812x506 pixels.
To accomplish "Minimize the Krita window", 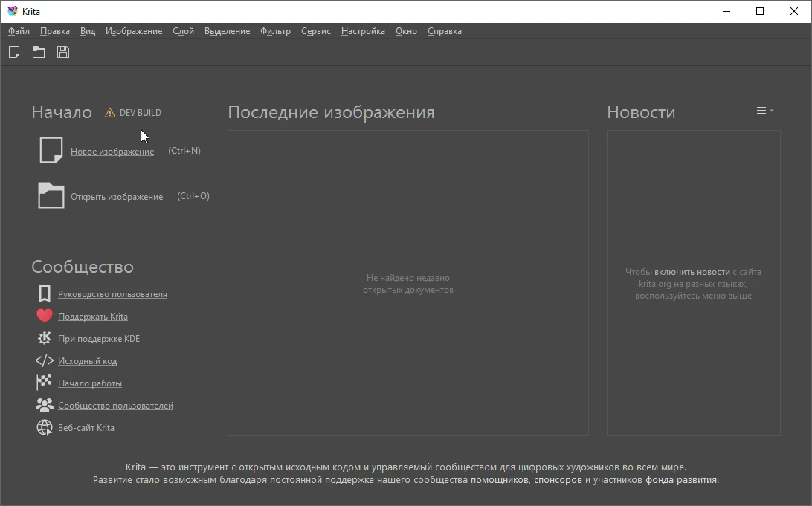I will [726, 11].
